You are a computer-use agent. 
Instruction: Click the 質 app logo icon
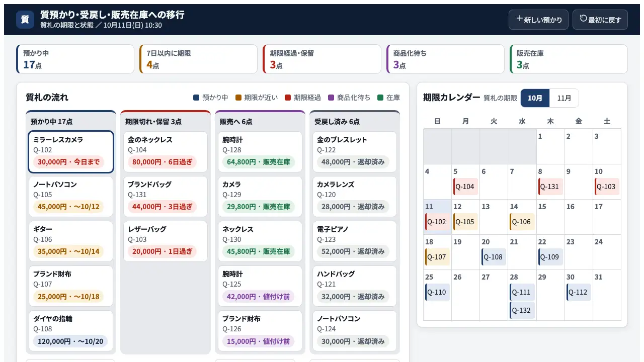pyautogui.click(x=25, y=20)
